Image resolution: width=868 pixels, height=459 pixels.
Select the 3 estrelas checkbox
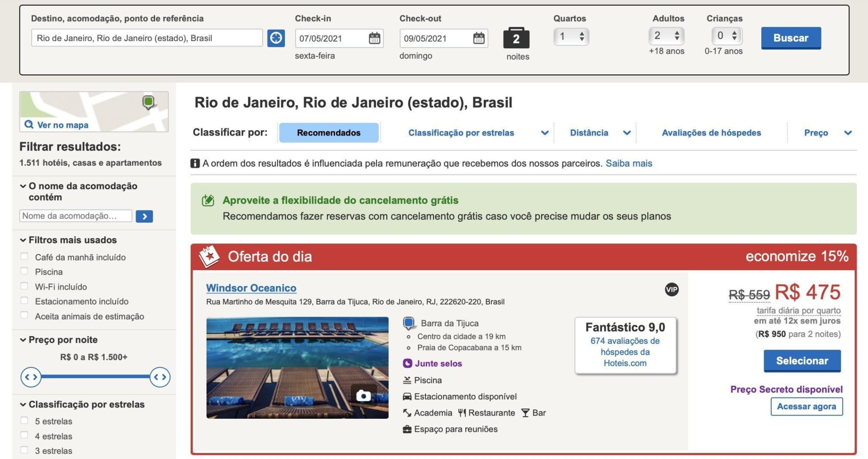click(24, 450)
